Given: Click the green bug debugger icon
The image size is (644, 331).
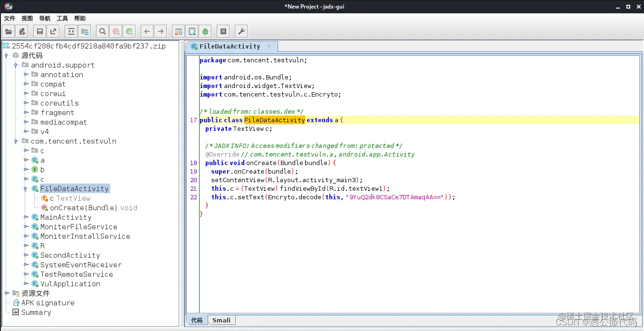Looking at the screenshot, I should (205, 32).
